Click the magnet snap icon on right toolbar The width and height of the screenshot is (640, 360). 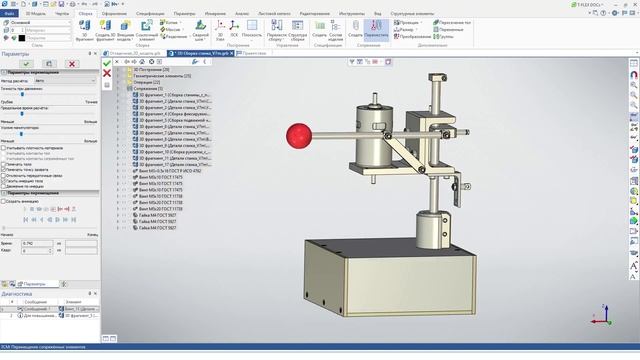[633, 75]
